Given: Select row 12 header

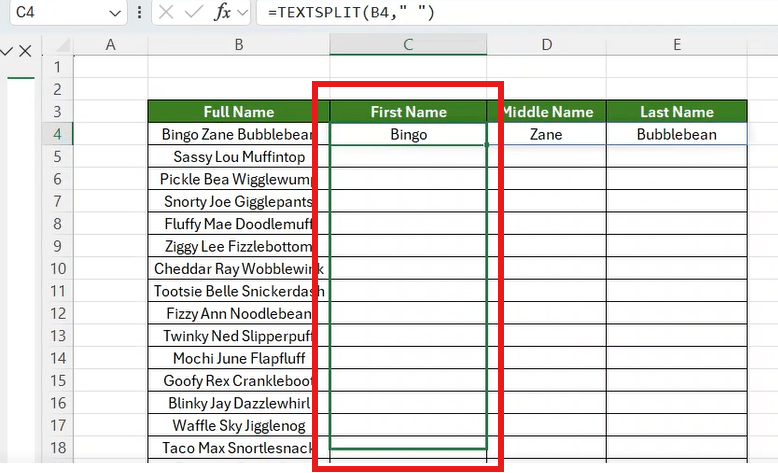Looking at the screenshot, I should [x=58, y=313].
